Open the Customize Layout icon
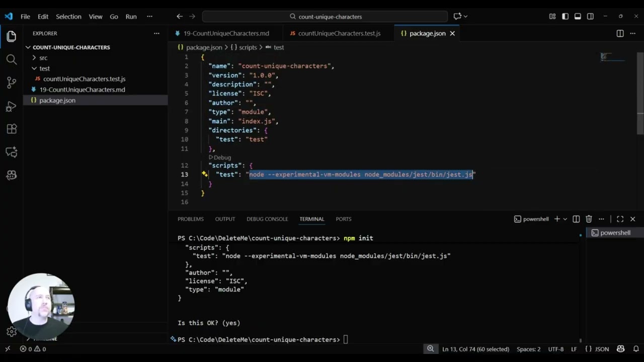This screenshot has width=644, height=362. click(x=552, y=17)
